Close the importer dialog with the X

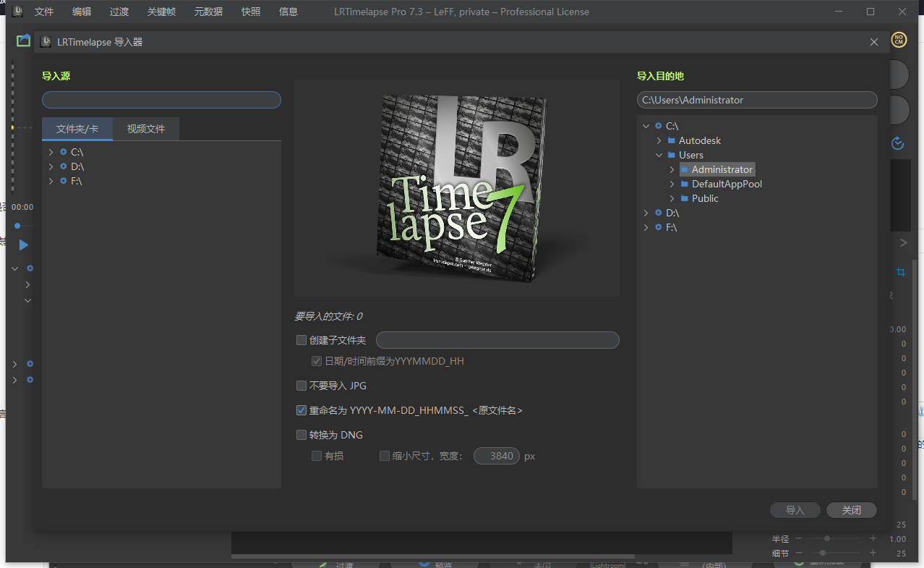tap(874, 42)
